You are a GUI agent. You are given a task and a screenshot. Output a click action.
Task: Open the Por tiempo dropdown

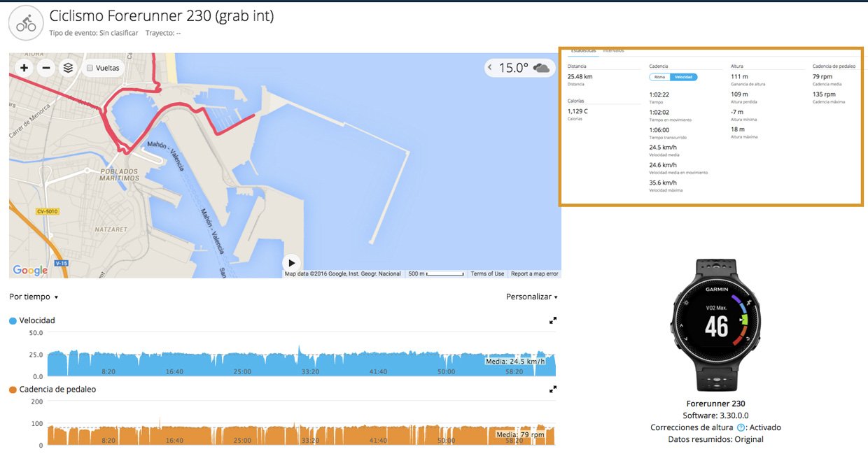click(34, 297)
